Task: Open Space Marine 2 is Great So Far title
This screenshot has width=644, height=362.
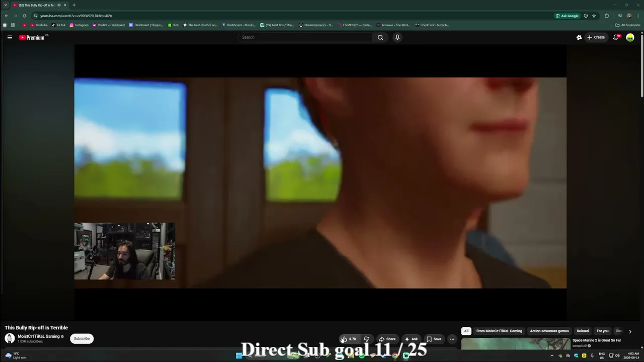Action: (x=597, y=340)
